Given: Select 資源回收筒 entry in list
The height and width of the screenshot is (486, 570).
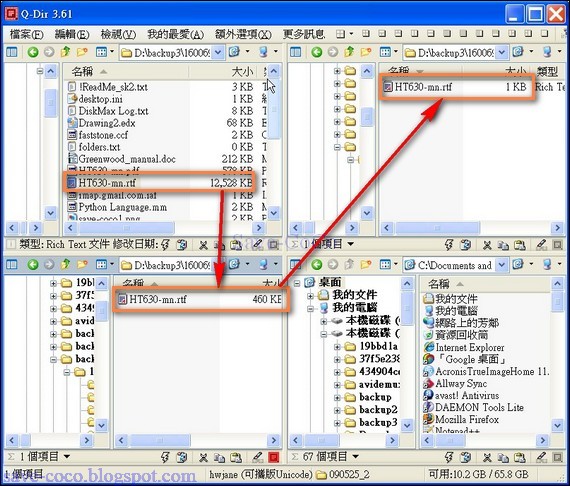Looking at the screenshot, I should pyautogui.click(x=455, y=335).
